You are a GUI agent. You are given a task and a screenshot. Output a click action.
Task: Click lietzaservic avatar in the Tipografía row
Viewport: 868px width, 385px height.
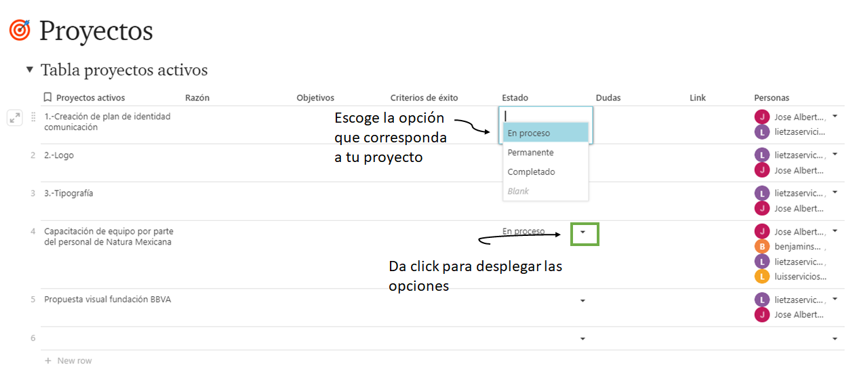tap(762, 193)
